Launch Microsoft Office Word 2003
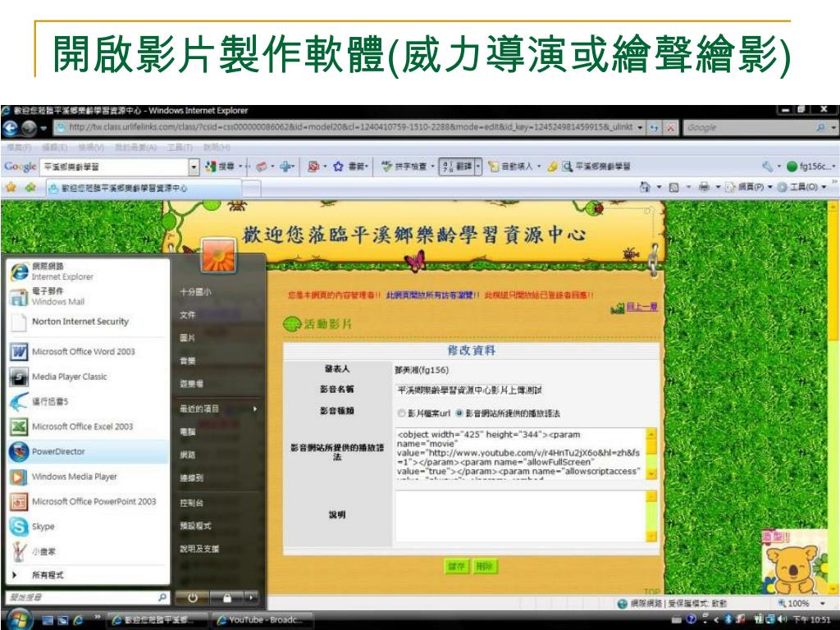The image size is (840, 630). click(x=89, y=351)
